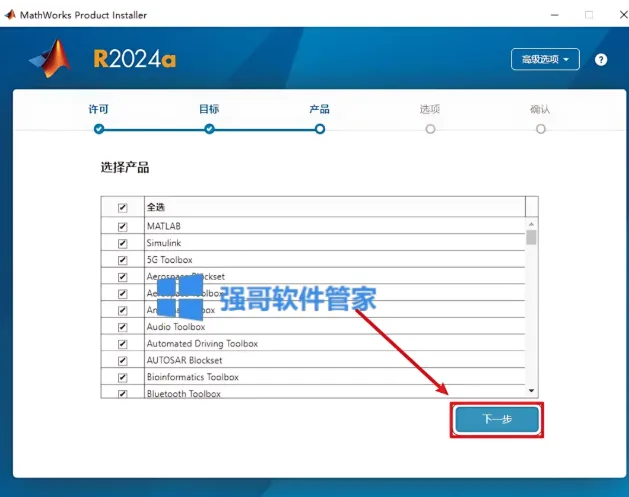Uncheck the Simulink checkbox
Image resolution: width=629 pixels, height=497 pixels.
(x=122, y=243)
